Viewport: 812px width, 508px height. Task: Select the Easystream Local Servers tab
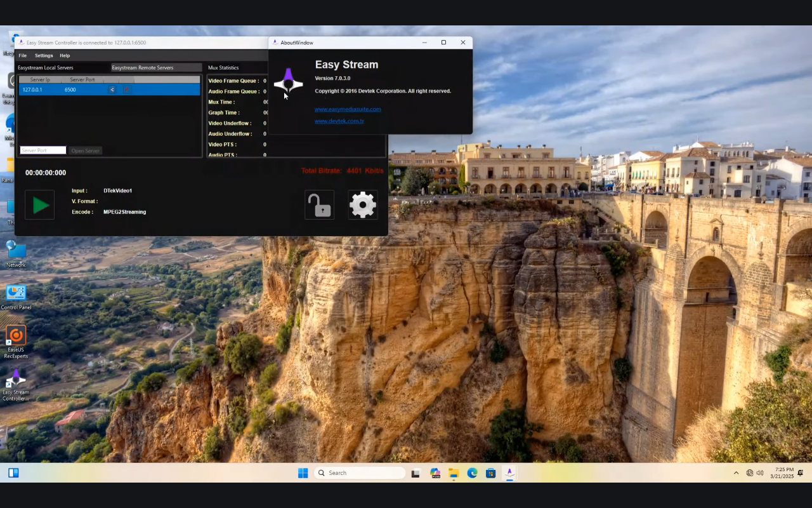coord(46,67)
